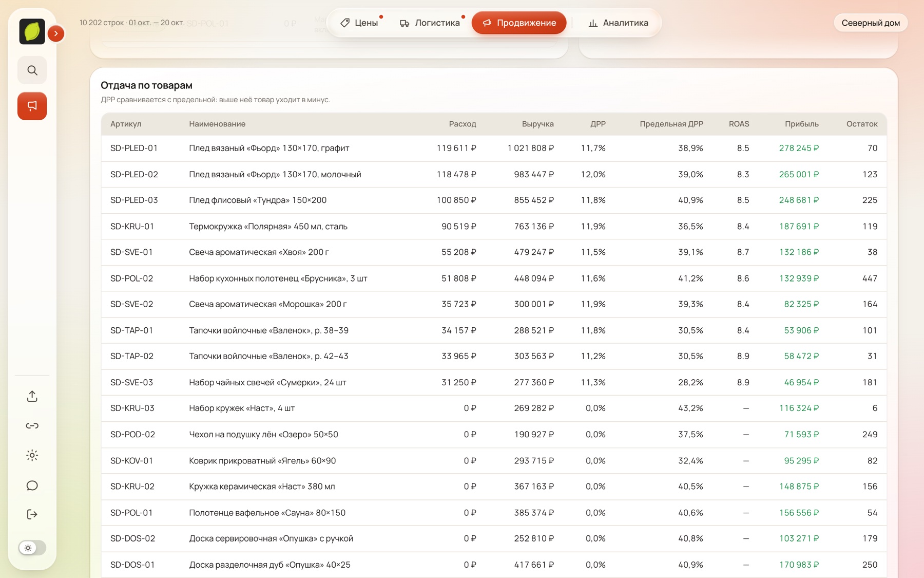Click the upload icon in the sidebar
Image resolution: width=924 pixels, height=578 pixels.
32,396
